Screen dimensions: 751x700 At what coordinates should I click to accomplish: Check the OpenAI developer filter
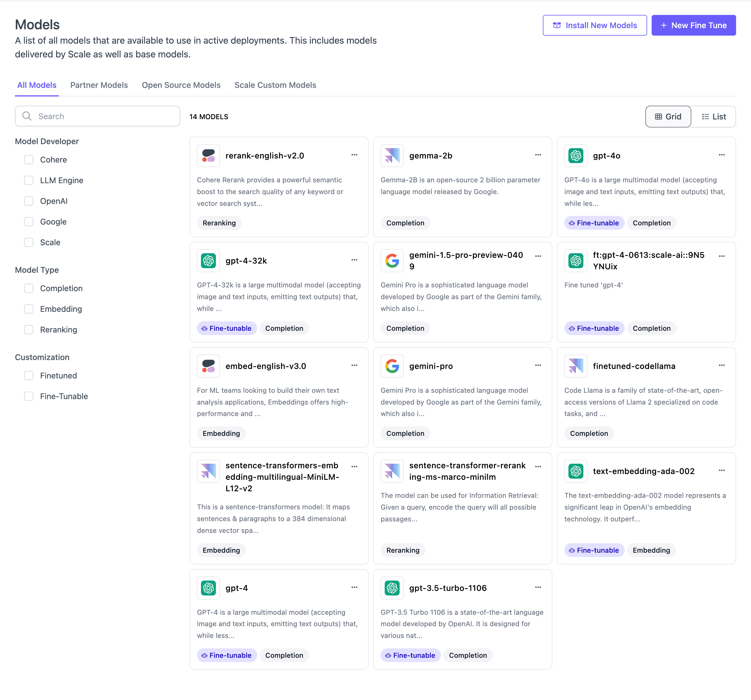29,201
